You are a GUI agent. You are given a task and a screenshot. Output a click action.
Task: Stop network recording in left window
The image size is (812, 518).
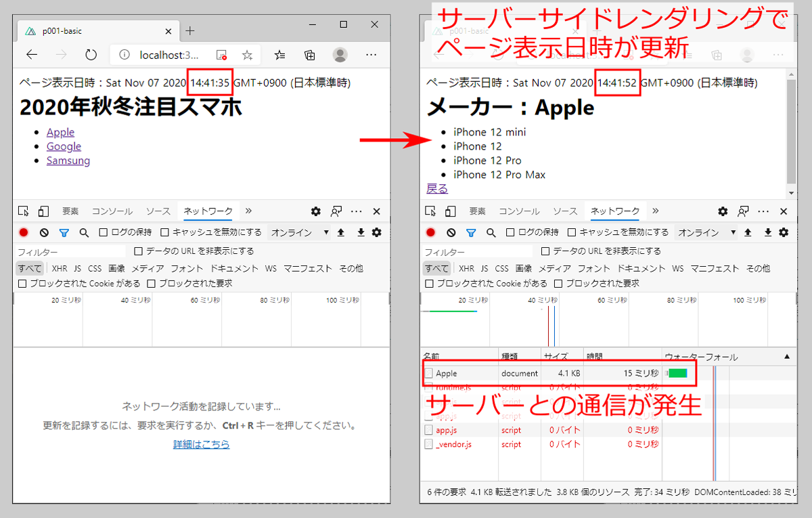24,232
